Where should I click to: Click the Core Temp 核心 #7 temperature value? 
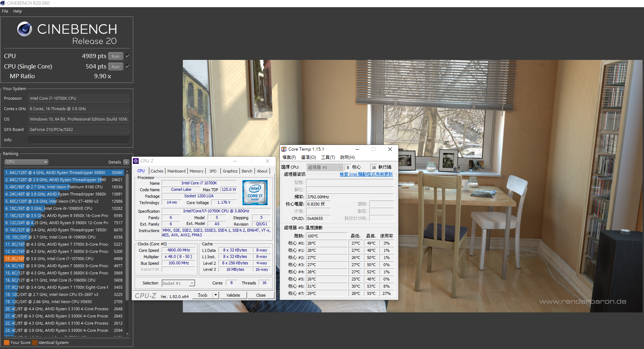coord(327,293)
